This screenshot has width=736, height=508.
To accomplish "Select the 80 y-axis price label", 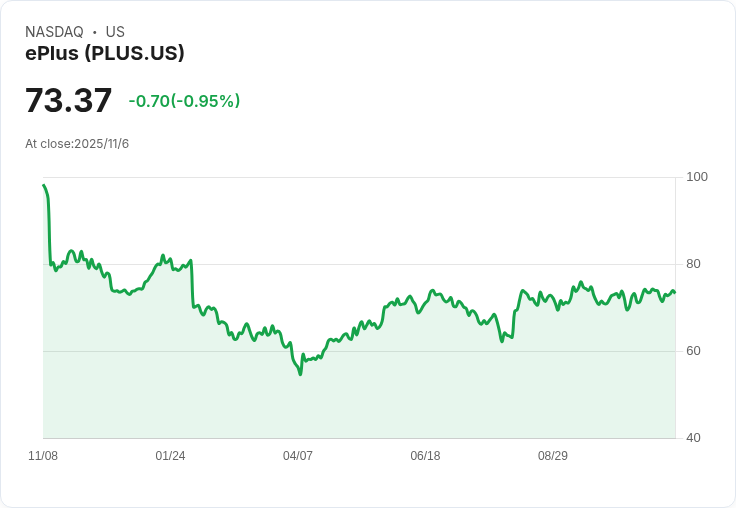I will coord(693,264).
